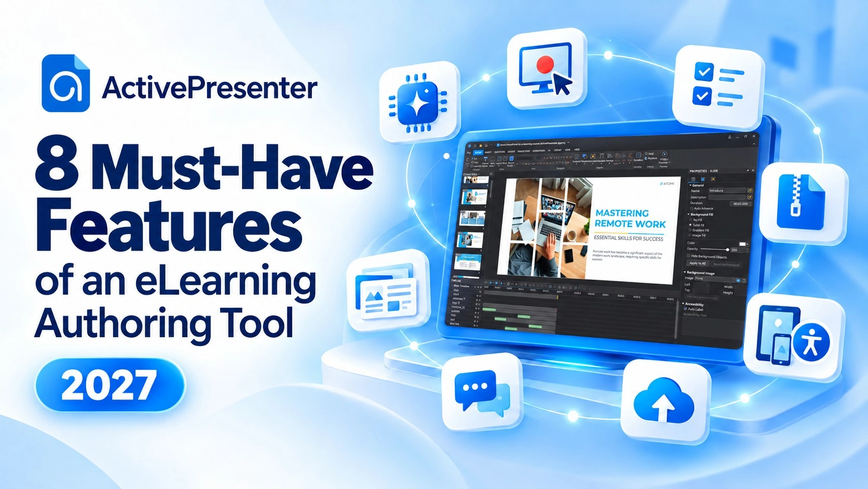Click the edit icon beside Name field
The height and width of the screenshot is (489, 868).
[750, 191]
